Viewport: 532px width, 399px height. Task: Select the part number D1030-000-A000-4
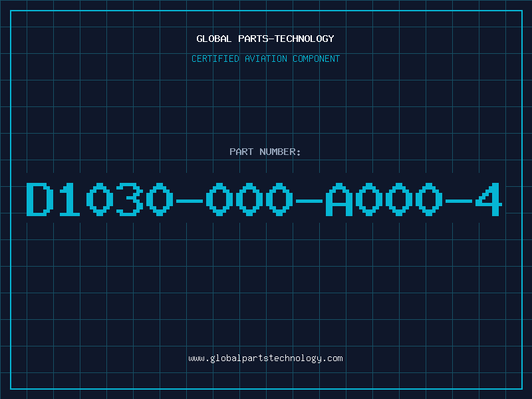(264, 199)
